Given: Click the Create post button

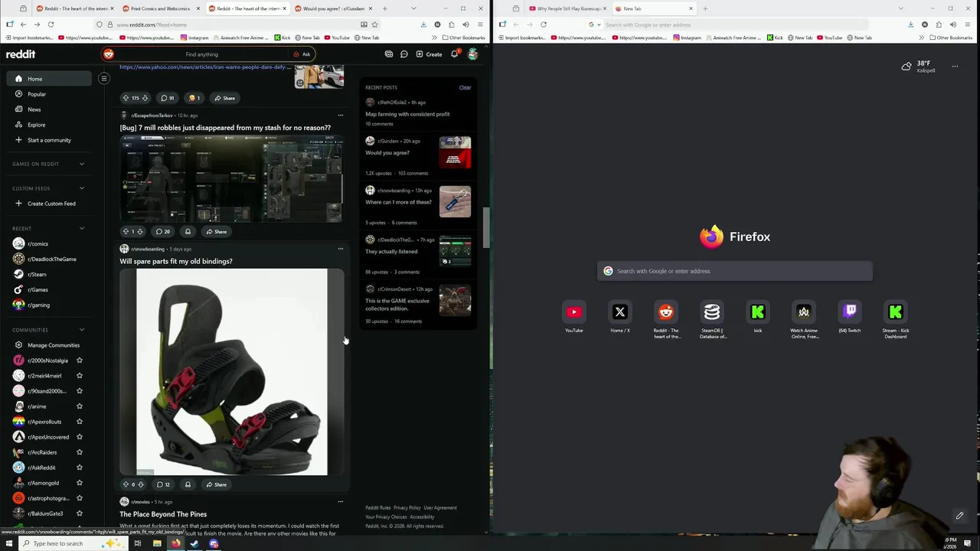Looking at the screenshot, I should coord(429,54).
